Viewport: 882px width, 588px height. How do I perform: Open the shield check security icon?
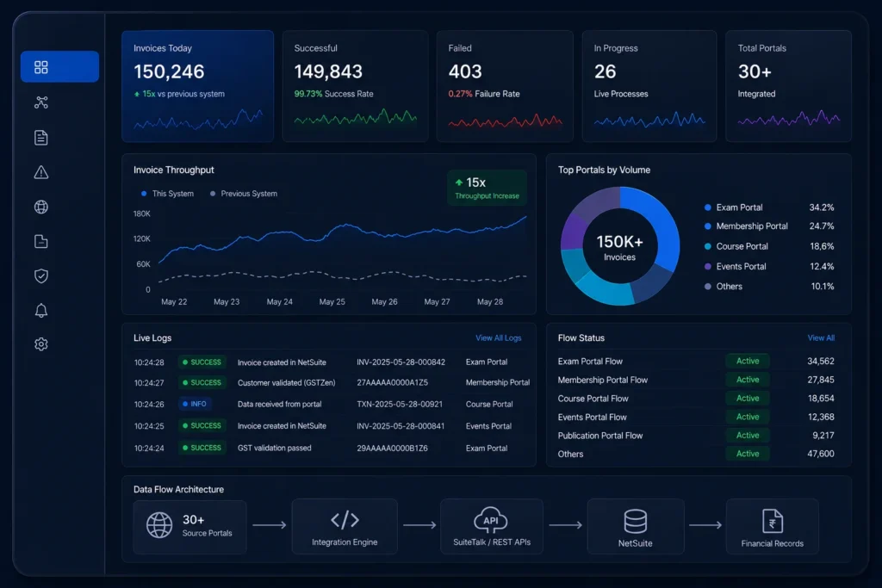[x=41, y=275]
